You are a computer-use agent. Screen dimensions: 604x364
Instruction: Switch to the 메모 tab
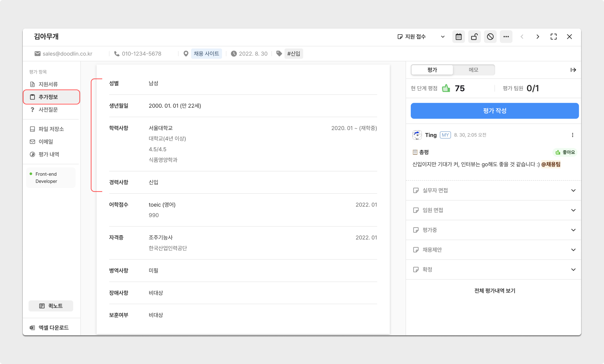tap(473, 70)
